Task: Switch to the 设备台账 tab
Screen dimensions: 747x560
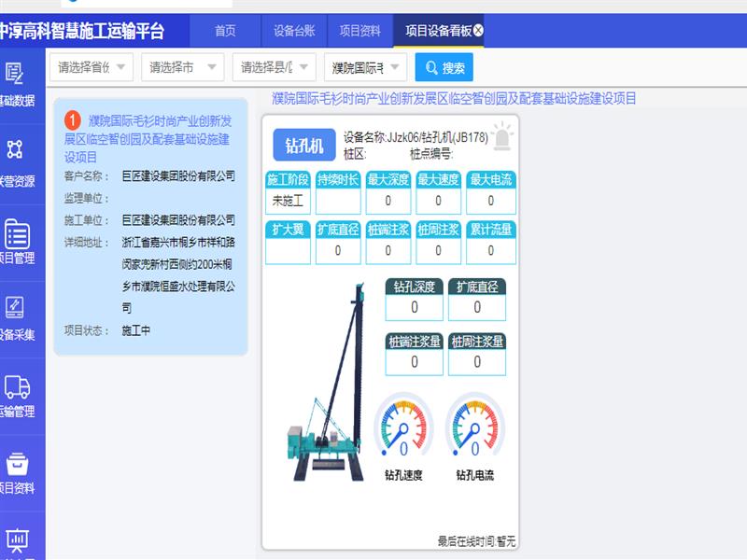Action: coord(290,31)
